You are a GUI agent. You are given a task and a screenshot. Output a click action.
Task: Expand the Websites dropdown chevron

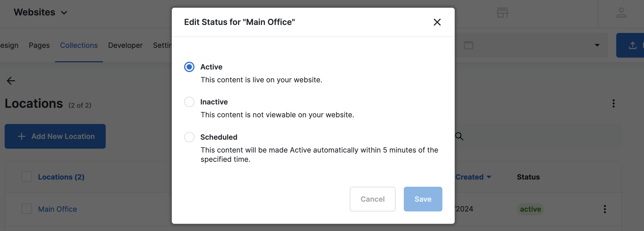click(64, 13)
